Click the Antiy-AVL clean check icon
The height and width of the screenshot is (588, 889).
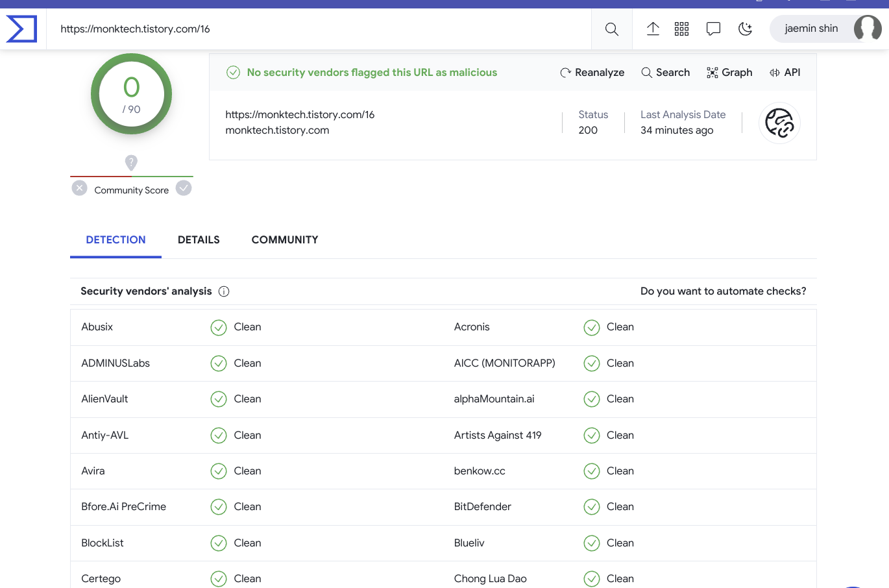219,435
